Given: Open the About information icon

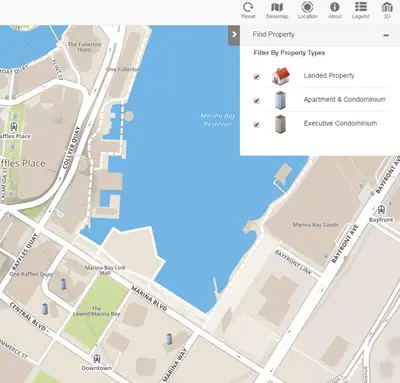Looking at the screenshot, I should click(x=335, y=10).
